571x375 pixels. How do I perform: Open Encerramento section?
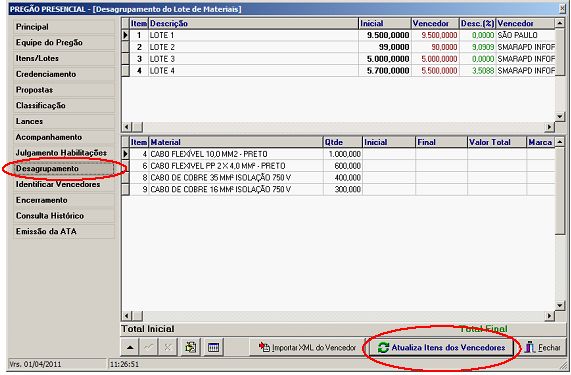click(x=64, y=200)
